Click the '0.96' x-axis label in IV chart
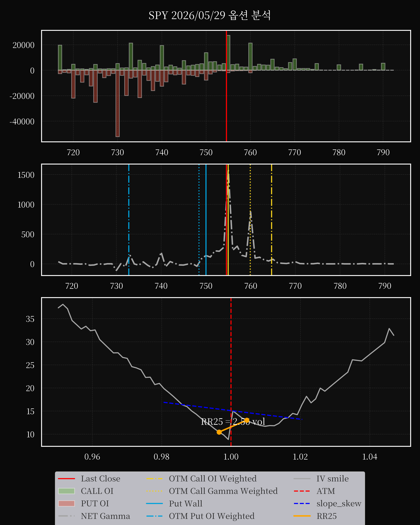Screen dimensions: 420x525 [x=92, y=457]
